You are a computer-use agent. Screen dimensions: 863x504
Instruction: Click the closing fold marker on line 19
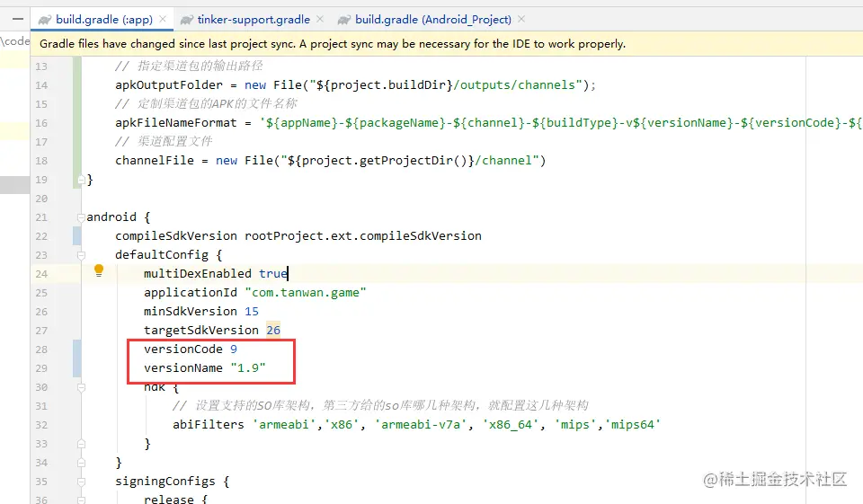coord(82,180)
